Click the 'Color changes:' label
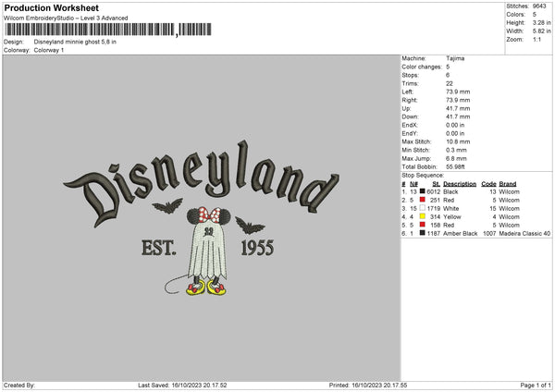 pyautogui.click(x=422, y=67)
